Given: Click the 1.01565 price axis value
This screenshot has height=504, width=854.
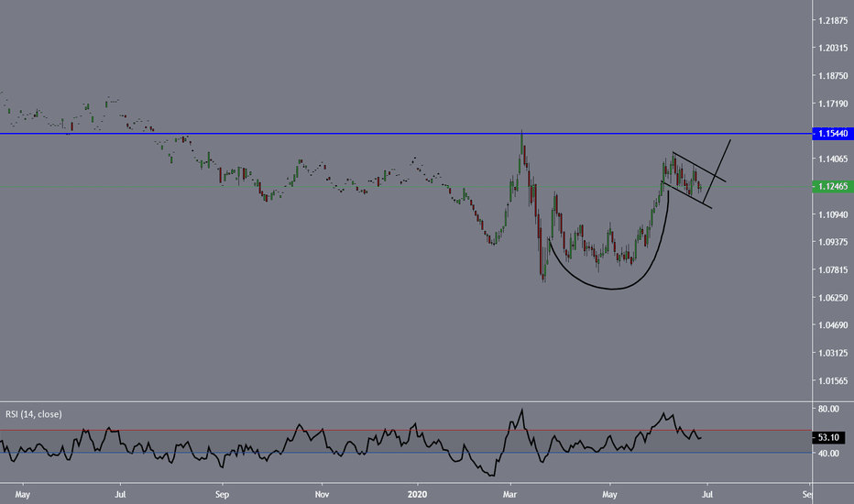Looking at the screenshot, I should point(833,381).
